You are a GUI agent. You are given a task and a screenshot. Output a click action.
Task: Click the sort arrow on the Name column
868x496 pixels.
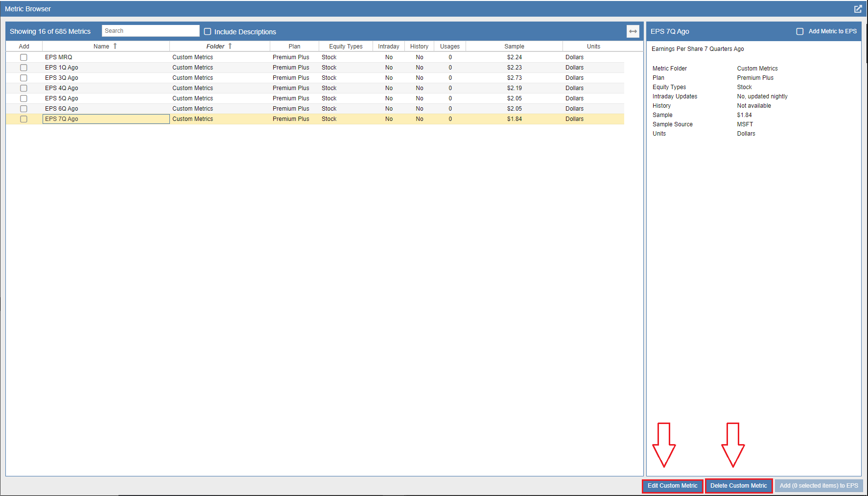pyautogui.click(x=116, y=46)
